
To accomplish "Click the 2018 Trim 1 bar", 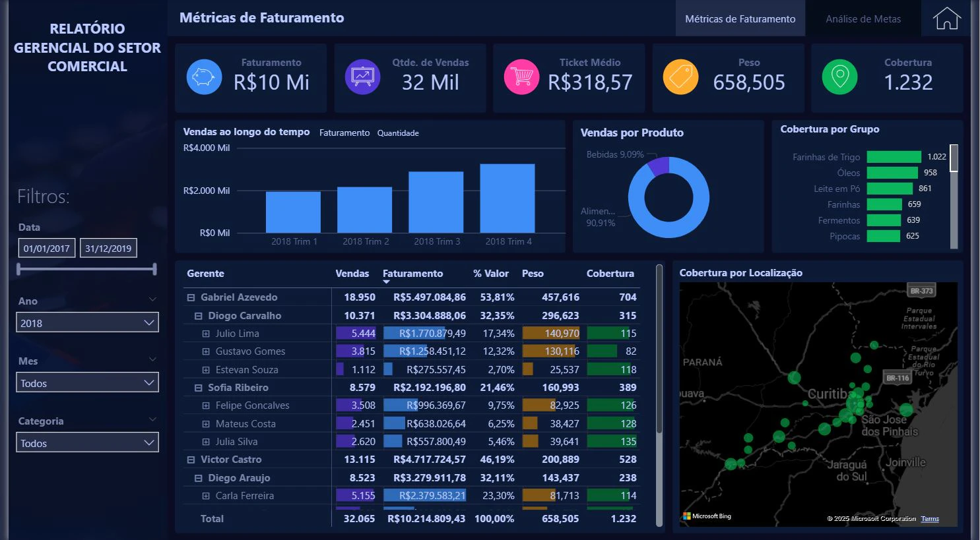I will coord(293,212).
